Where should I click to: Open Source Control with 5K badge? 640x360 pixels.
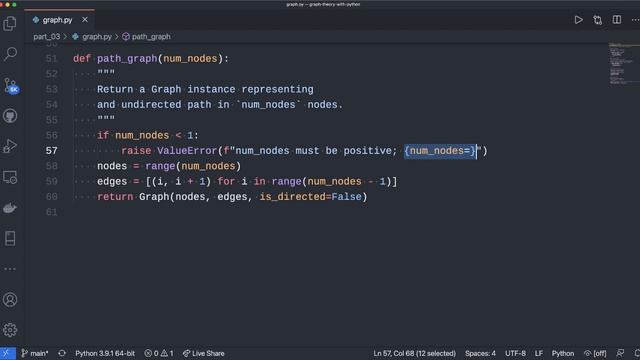tap(11, 85)
